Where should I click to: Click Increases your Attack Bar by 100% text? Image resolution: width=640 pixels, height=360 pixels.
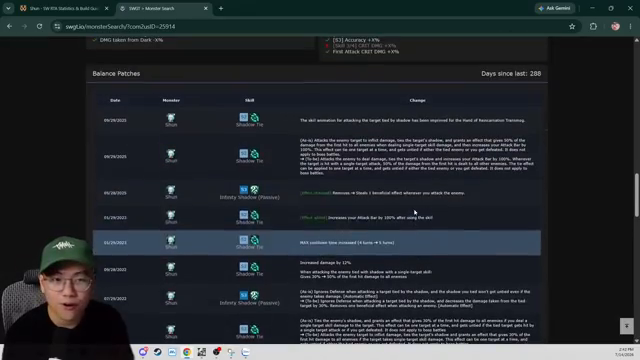[380, 218]
